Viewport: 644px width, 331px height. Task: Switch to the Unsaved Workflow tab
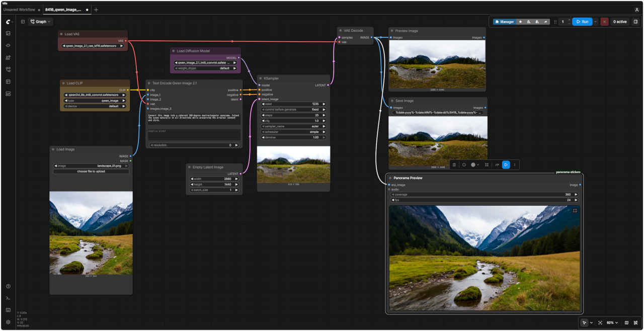pos(19,10)
